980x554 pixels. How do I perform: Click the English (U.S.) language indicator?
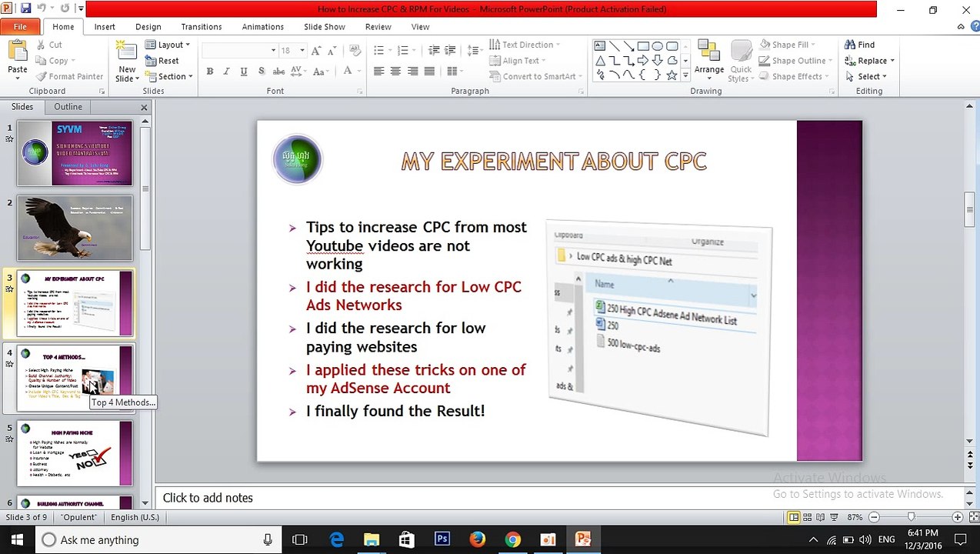135,517
